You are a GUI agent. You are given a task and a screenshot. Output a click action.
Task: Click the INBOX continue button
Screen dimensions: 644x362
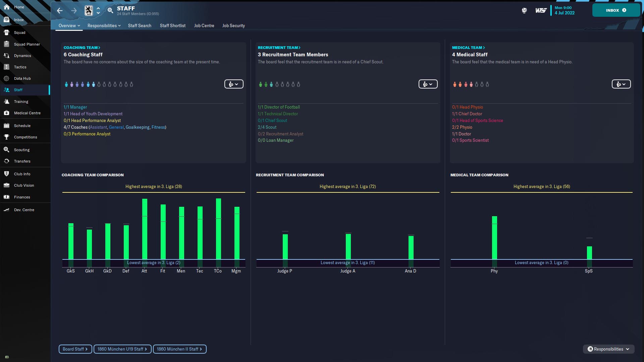616,10
